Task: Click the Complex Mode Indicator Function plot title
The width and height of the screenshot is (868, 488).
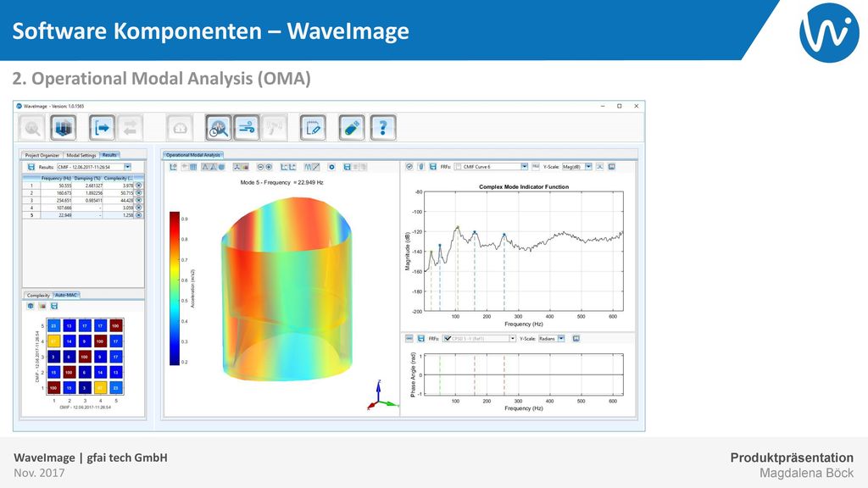Action: [x=524, y=187]
